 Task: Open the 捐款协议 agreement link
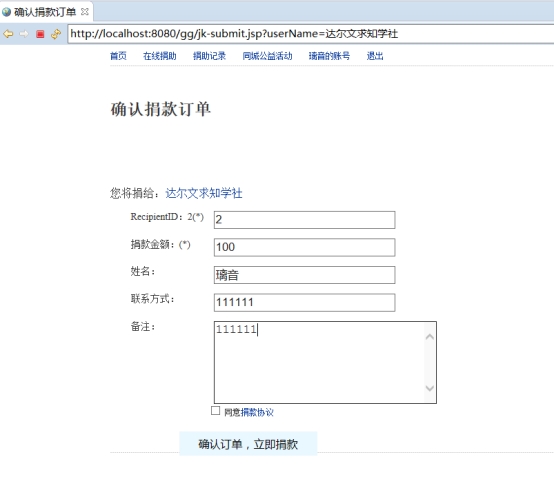[257, 412]
